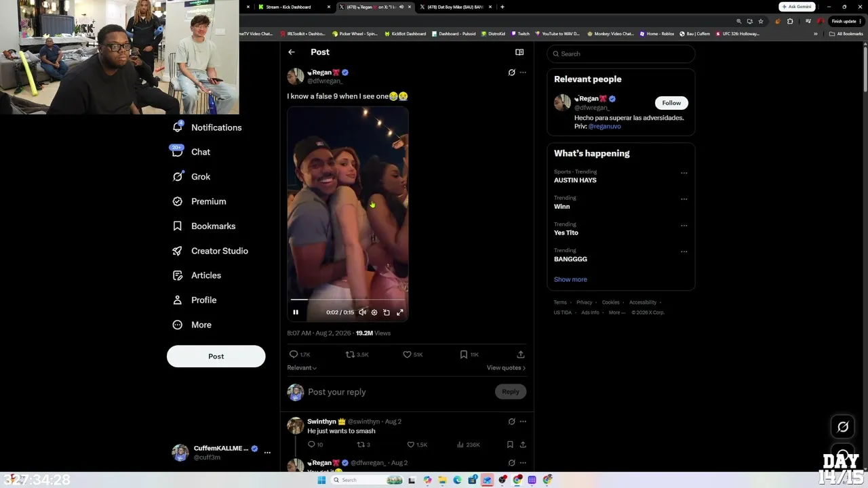The width and height of the screenshot is (868, 488).
Task: Open more options on Swinthyn's reply
Action: coord(523,422)
